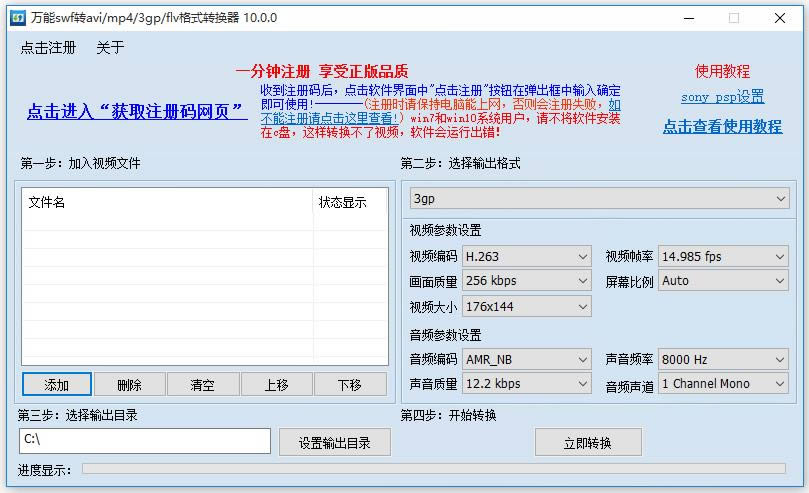Image resolution: width=809 pixels, height=493 pixels.
Task: Open the 屏幕比例 Auto dropdown
Action: click(x=723, y=281)
